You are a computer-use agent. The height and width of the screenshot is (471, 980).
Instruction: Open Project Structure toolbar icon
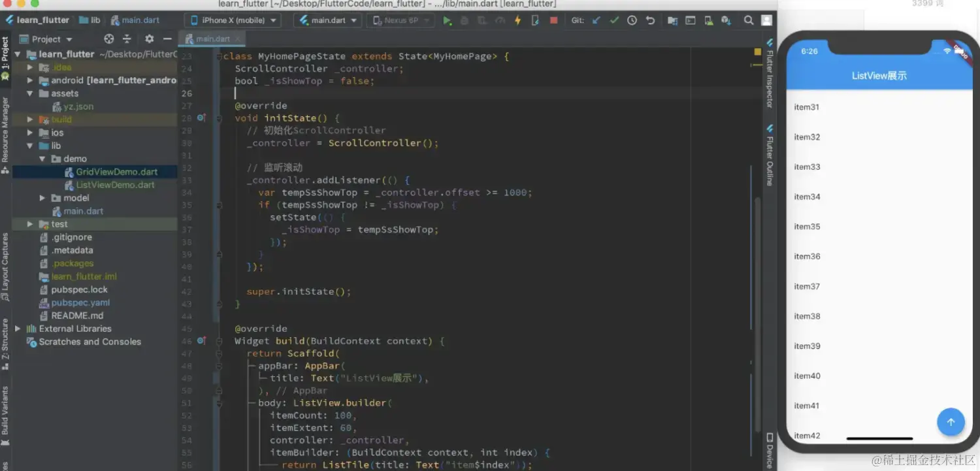(672, 21)
